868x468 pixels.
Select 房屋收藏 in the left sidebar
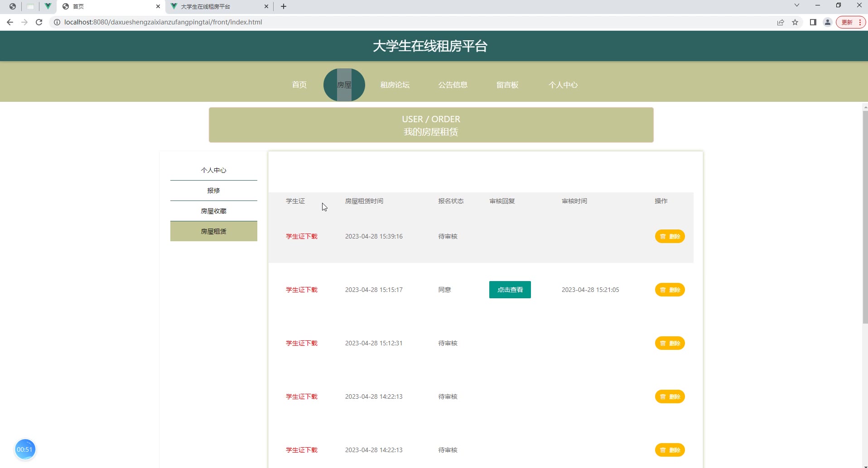[x=213, y=211]
